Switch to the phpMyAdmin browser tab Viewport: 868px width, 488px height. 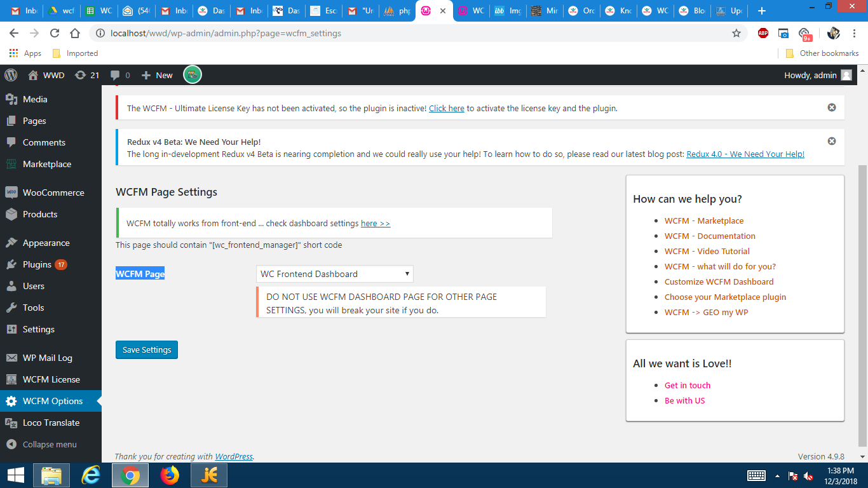click(x=397, y=11)
